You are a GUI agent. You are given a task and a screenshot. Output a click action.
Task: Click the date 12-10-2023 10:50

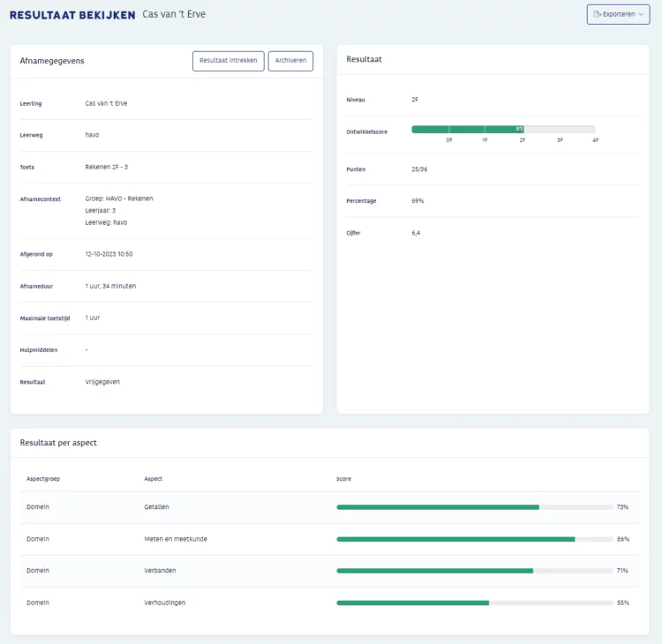[x=109, y=254]
